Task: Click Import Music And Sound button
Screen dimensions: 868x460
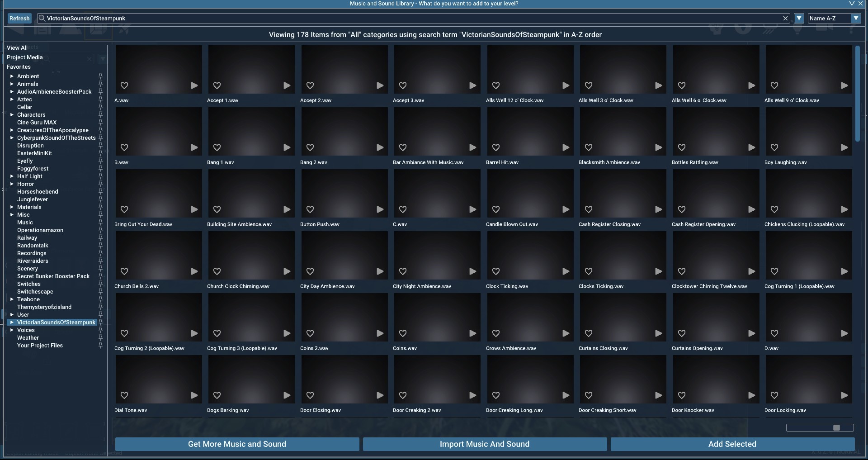Action: [485, 444]
